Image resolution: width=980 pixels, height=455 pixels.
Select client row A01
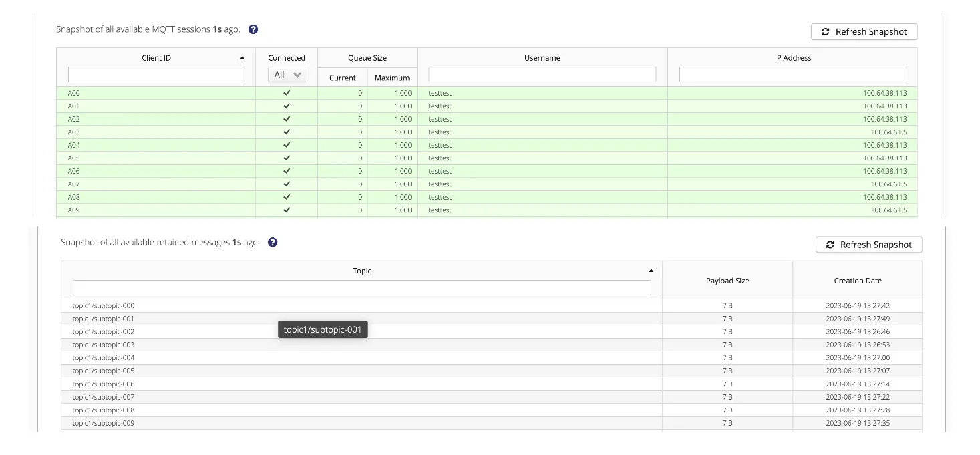click(x=487, y=106)
